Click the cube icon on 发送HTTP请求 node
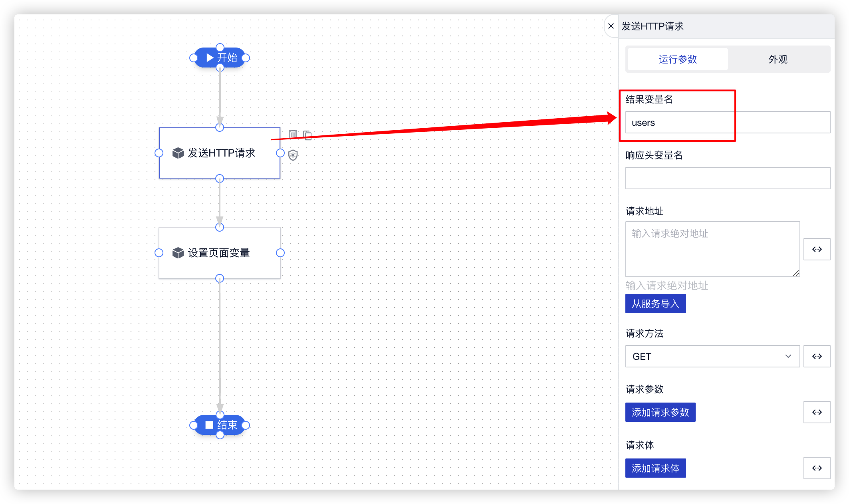Screen dimensions: 849x504 (177, 153)
